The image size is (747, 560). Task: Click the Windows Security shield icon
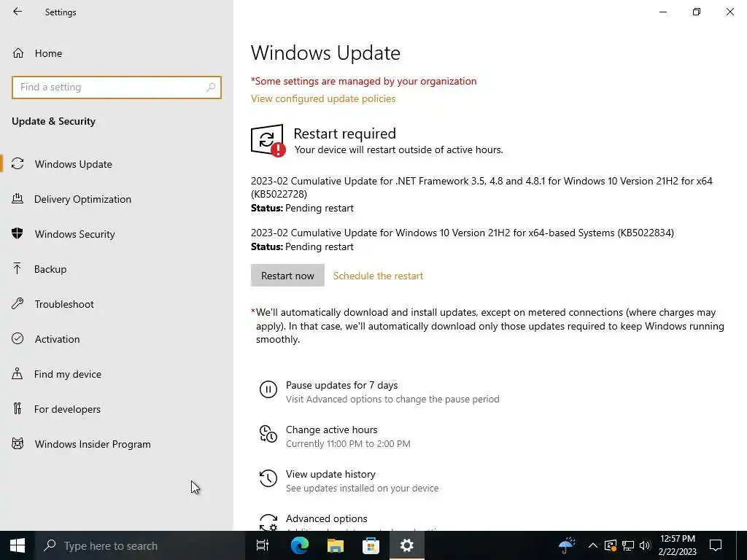click(x=18, y=233)
